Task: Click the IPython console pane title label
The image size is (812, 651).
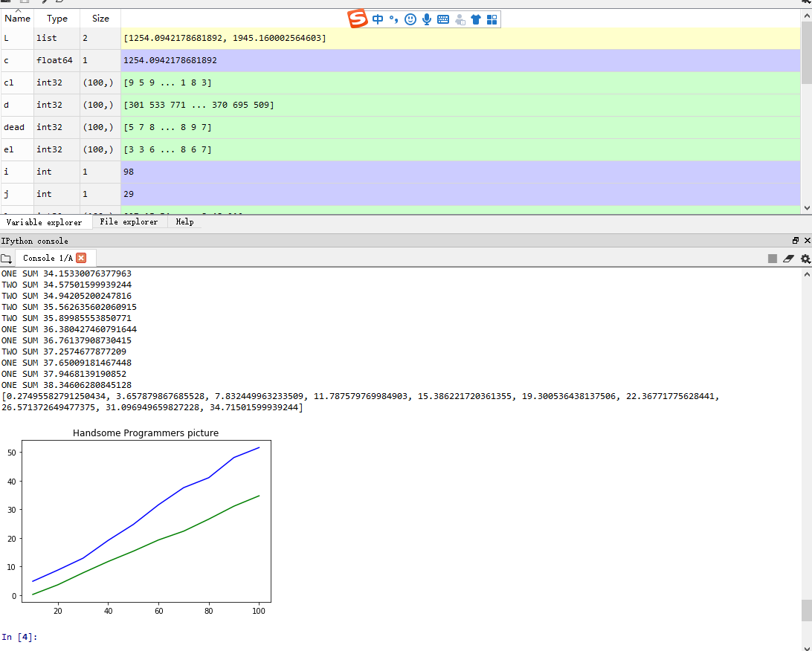Action: pos(34,241)
